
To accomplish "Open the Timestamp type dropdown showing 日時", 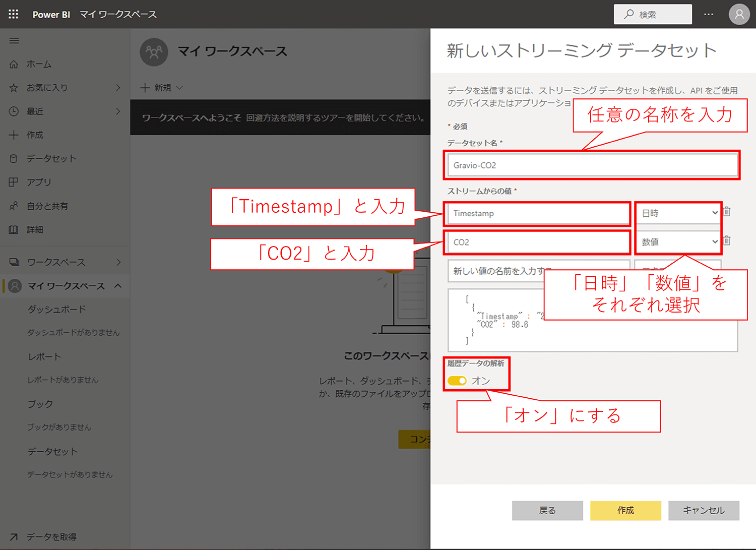I will (x=678, y=213).
